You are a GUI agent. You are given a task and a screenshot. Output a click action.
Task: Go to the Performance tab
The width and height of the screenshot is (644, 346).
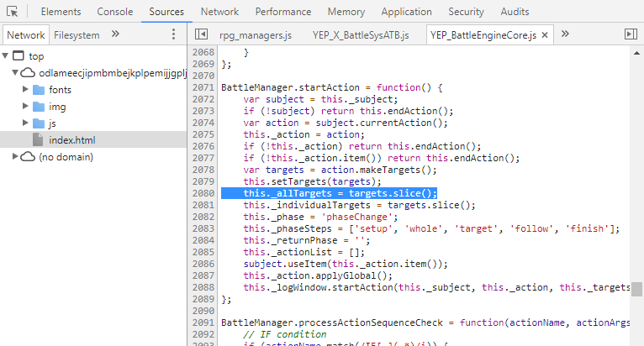[283, 12]
